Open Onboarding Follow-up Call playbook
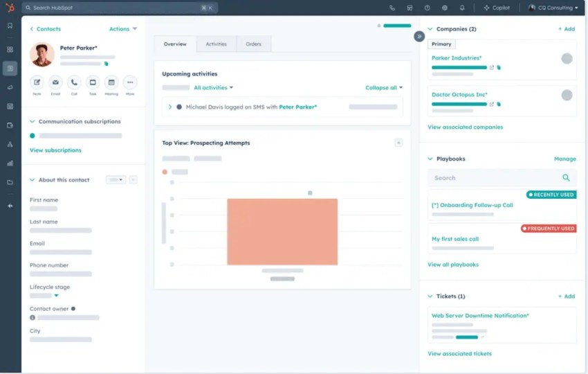 pos(472,205)
